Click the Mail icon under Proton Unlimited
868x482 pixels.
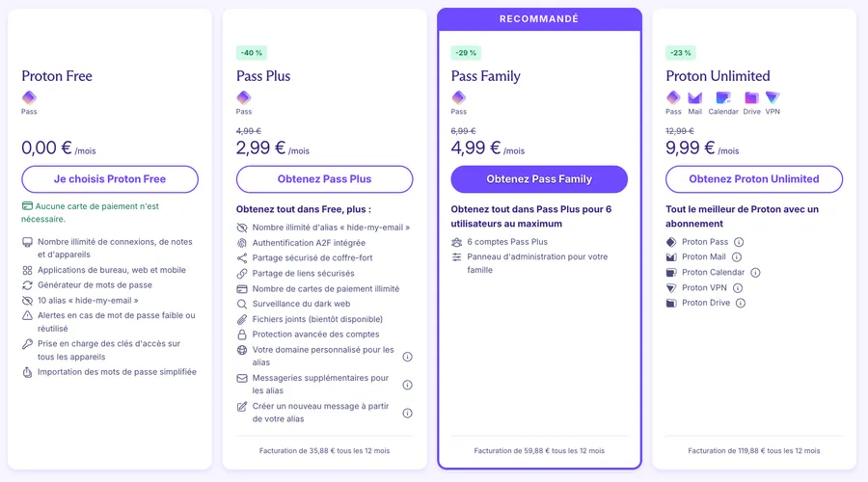[x=694, y=98]
